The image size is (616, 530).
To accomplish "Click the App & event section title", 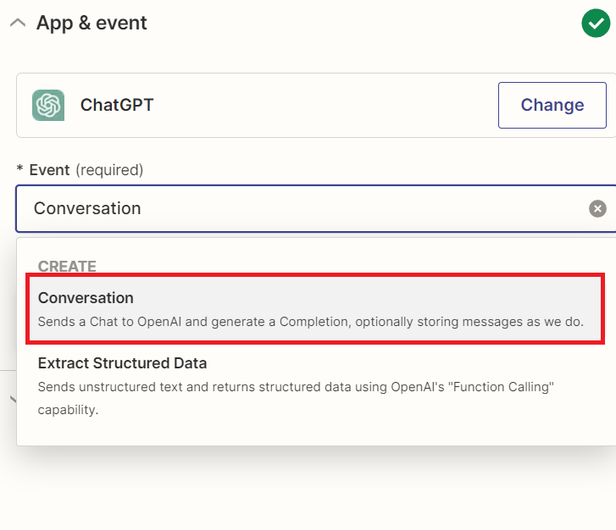I will click(92, 22).
